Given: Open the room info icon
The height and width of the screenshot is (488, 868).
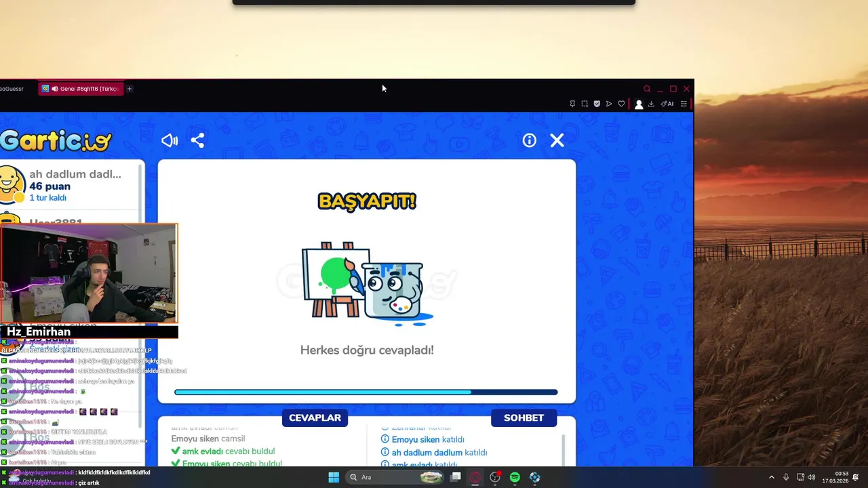Looking at the screenshot, I should [x=529, y=140].
